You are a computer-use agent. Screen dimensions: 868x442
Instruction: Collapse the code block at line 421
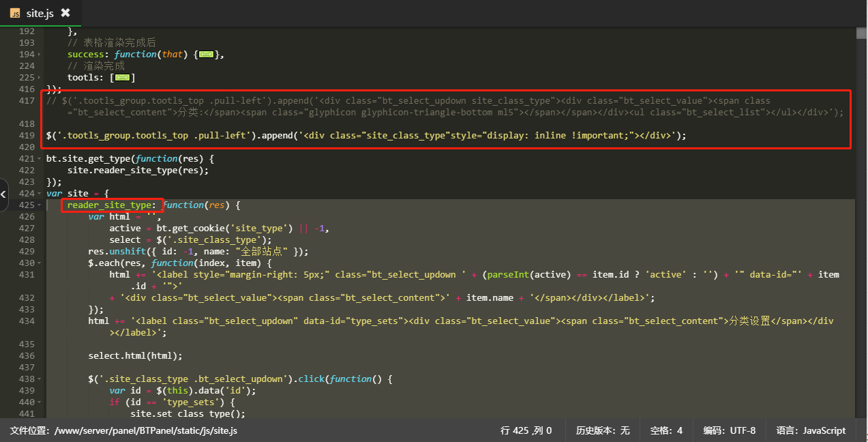click(41, 159)
